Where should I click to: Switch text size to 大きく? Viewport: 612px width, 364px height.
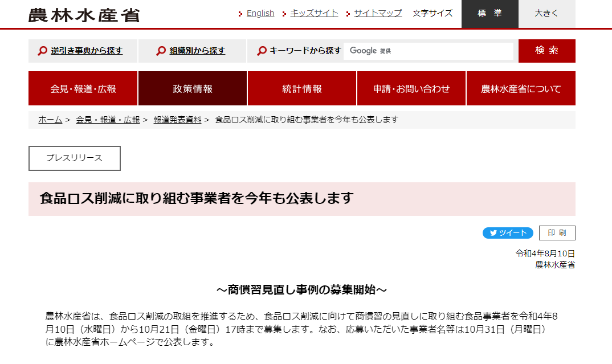click(x=546, y=14)
